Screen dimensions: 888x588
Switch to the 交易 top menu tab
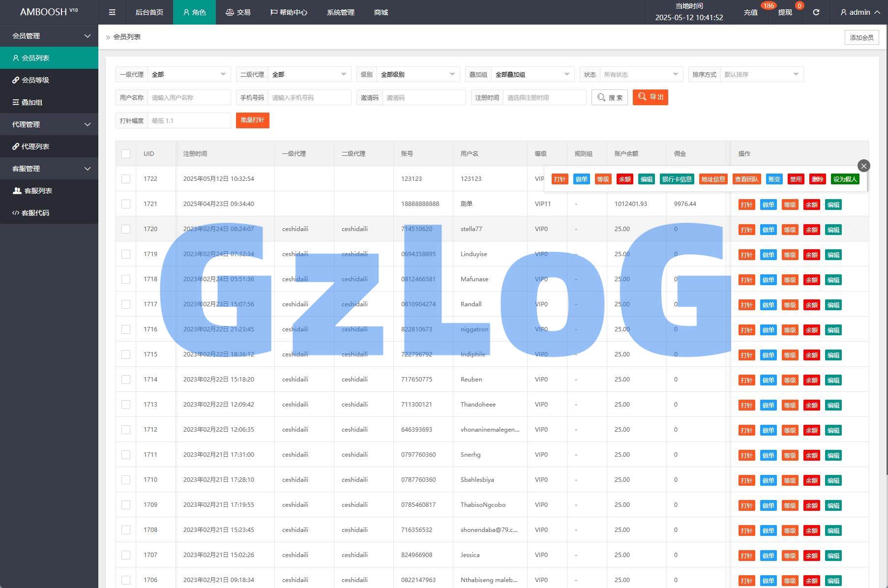tap(238, 12)
